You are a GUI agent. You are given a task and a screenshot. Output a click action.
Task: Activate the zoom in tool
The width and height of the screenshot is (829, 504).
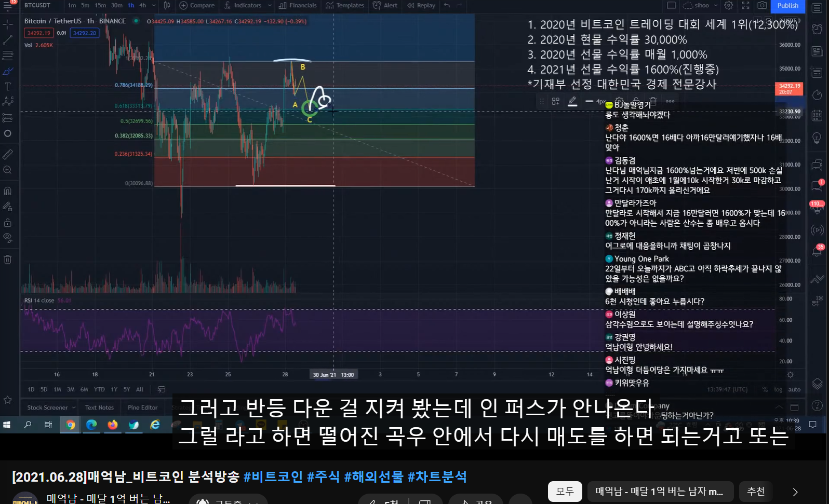tap(8, 170)
